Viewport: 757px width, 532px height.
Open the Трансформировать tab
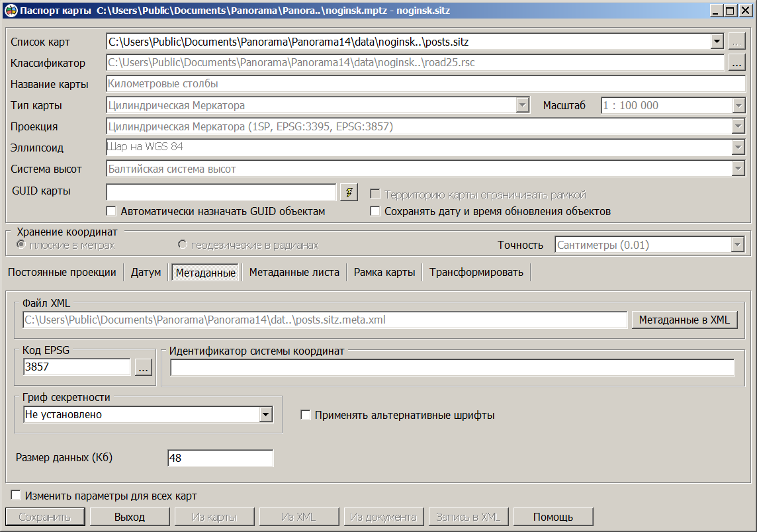[x=476, y=273]
